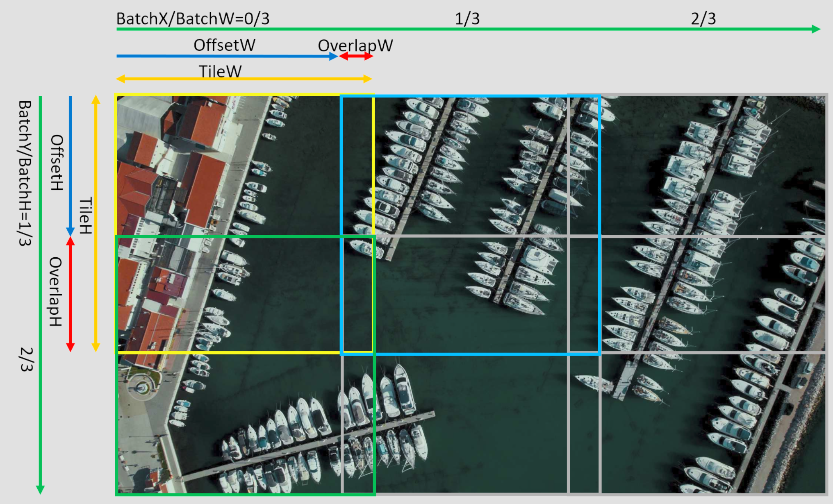Click the 1/3 horizontal batch label
The image size is (833, 504).
[467, 18]
